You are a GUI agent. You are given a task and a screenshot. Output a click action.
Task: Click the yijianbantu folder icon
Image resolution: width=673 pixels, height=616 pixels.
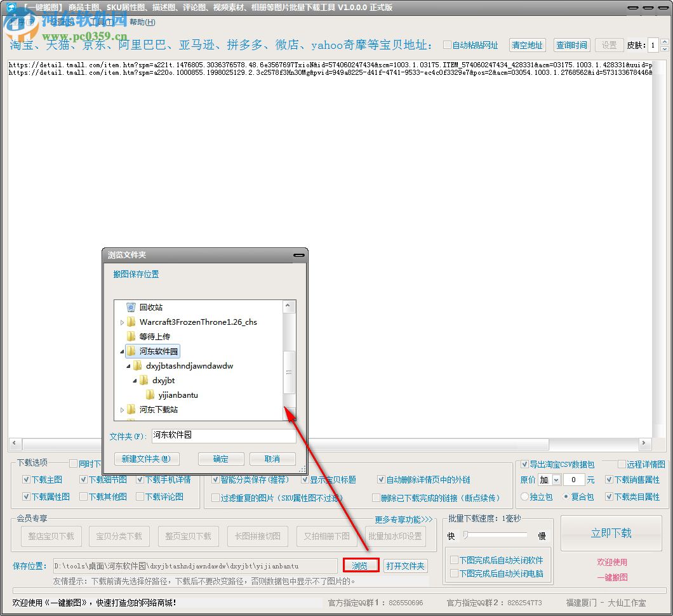150,395
